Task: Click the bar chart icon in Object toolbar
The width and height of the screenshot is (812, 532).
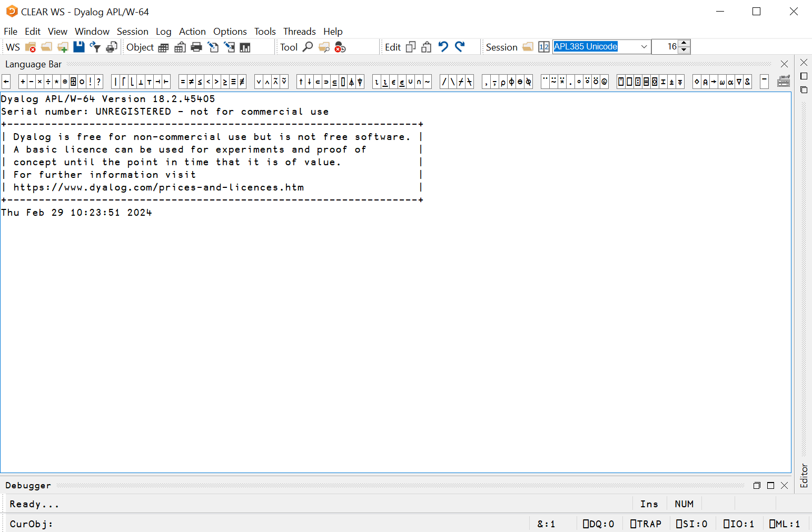Action: click(x=245, y=48)
